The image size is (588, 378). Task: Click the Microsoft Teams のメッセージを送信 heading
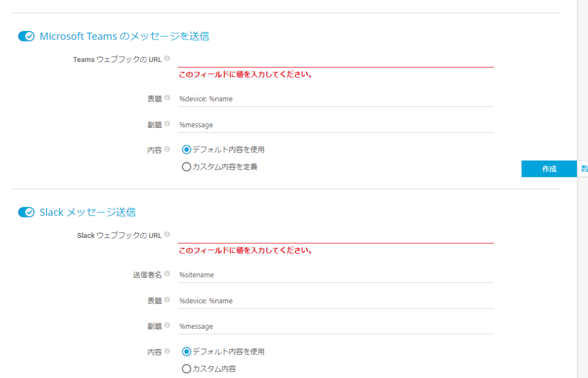(125, 36)
